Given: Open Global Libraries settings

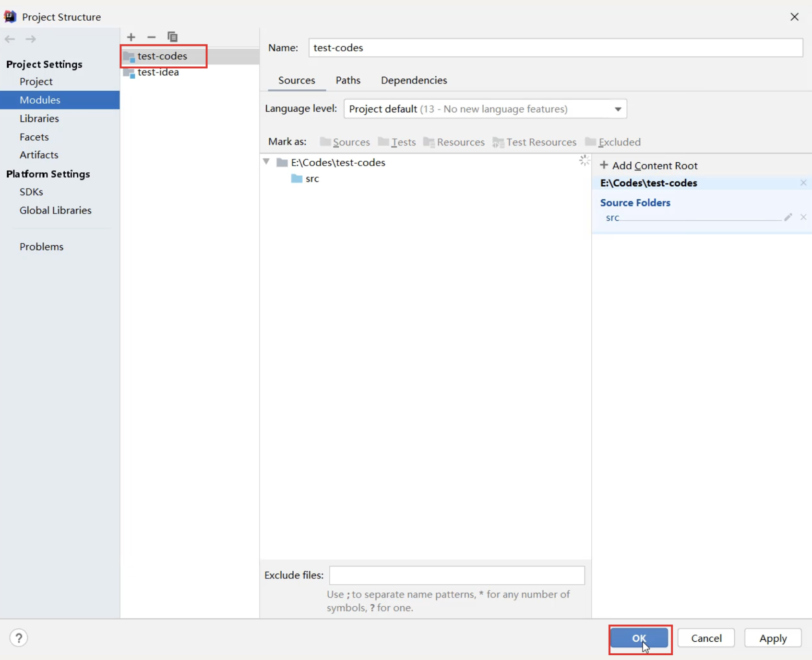Looking at the screenshot, I should tap(55, 210).
